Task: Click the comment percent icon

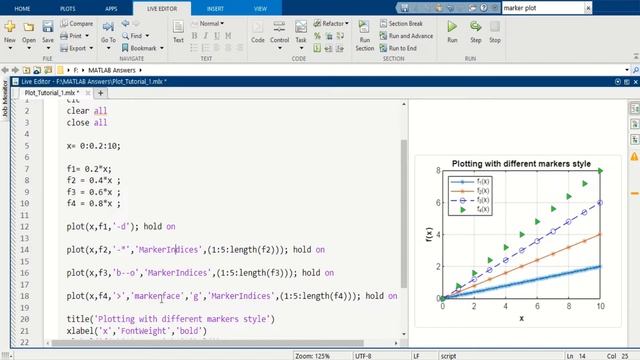Action: tap(317, 36)
